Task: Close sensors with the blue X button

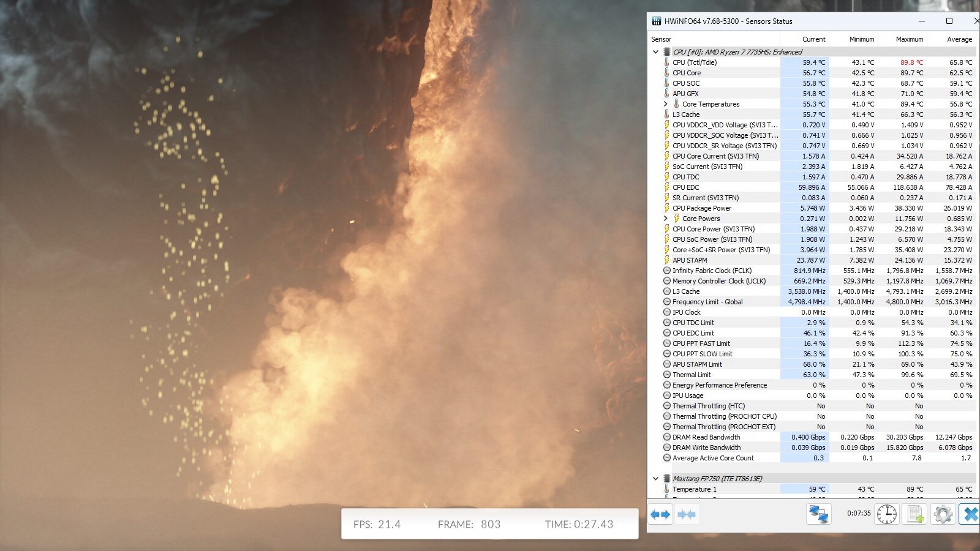Action: [970, 514]
